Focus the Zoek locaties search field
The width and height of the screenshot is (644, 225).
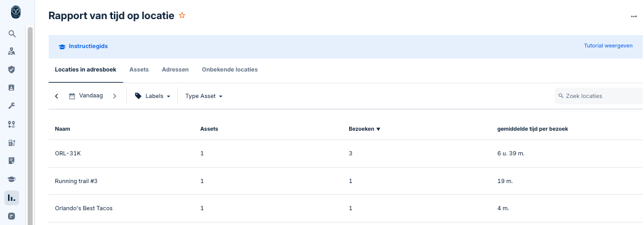pos(598,96)
